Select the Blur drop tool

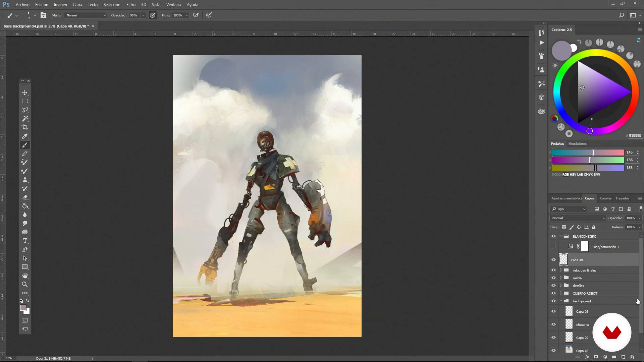pos(25,215)
